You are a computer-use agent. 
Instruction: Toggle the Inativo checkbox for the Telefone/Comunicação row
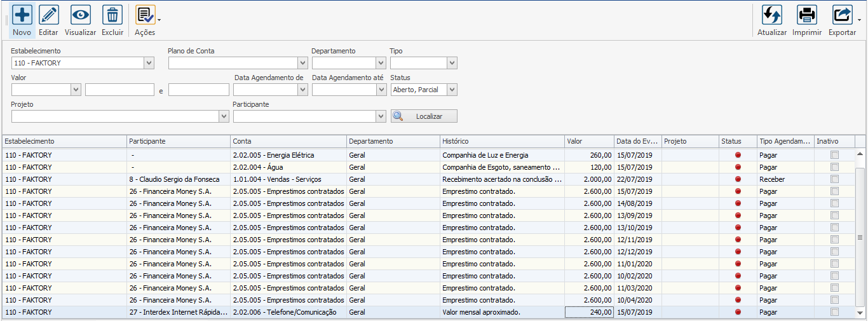(834, 312)
